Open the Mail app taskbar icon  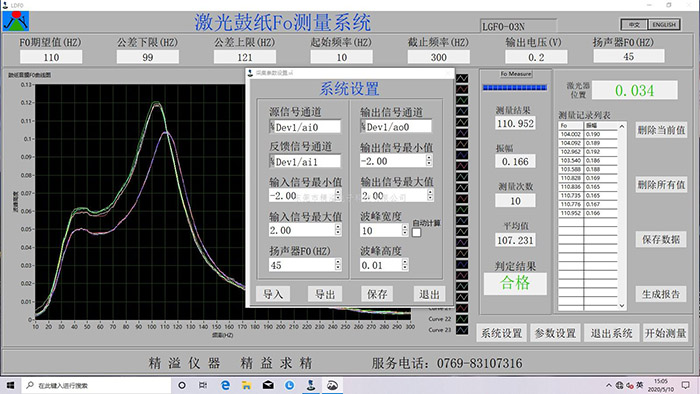pos(268,385)
